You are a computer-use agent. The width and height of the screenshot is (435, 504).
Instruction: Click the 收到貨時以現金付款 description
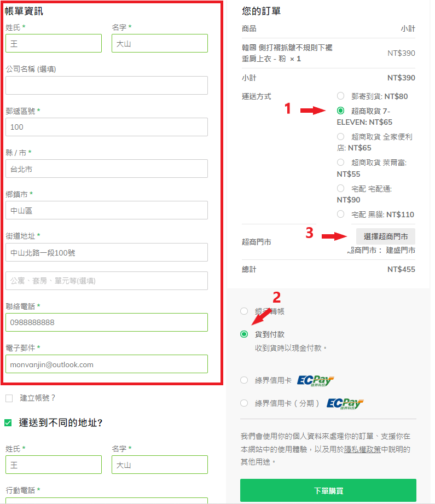(x=291, y=348)
